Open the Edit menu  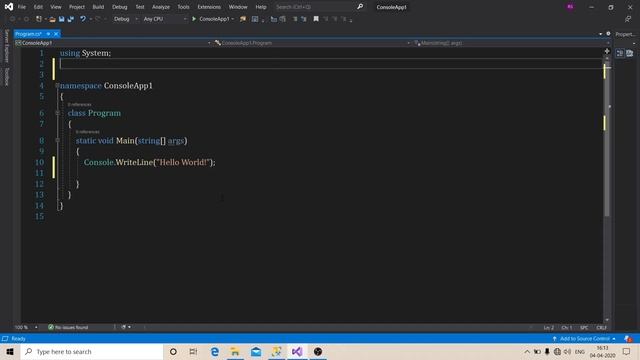point(38,7)
